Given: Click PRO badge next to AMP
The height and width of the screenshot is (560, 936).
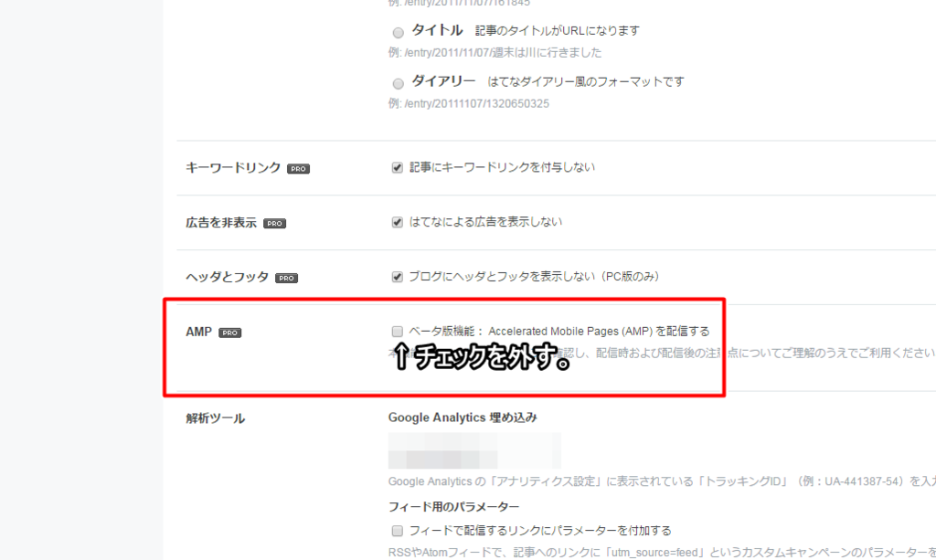Looking at the screenshot, I should click(x=229, y=333).
